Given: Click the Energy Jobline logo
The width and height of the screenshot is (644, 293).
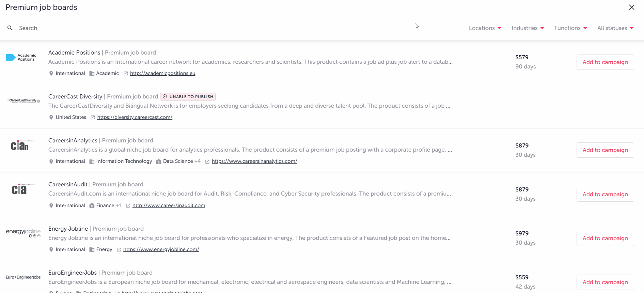Looking at the screenshot, I should 23,232.
